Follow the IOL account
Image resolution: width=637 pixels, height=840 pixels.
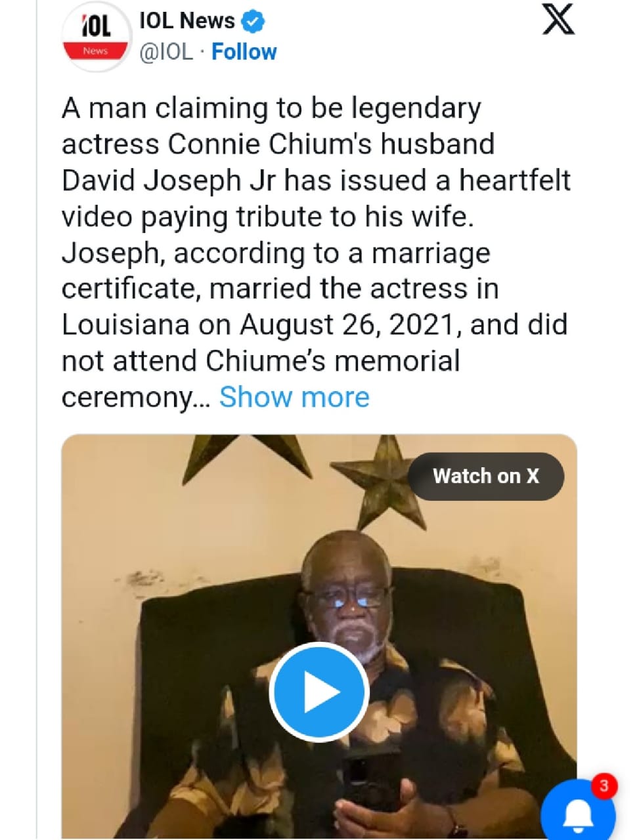[244, 52]
